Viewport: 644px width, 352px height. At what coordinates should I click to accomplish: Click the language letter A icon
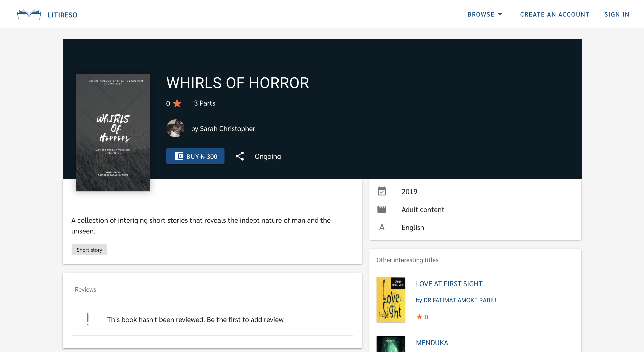[x=381, y=227]
